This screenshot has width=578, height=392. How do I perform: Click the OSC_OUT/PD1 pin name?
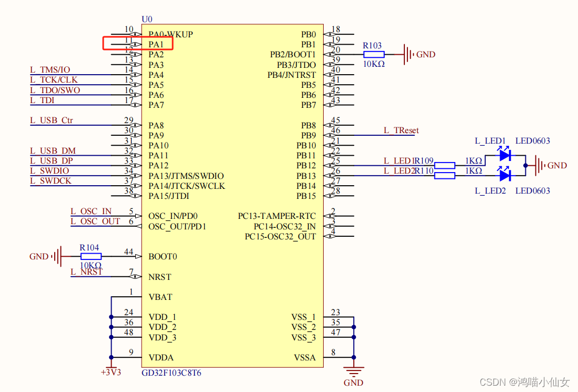point(177,226)
